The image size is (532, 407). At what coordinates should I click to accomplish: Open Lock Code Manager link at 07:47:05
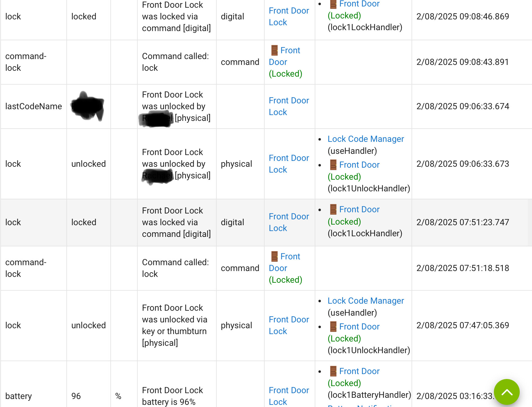tap(365, 301)
